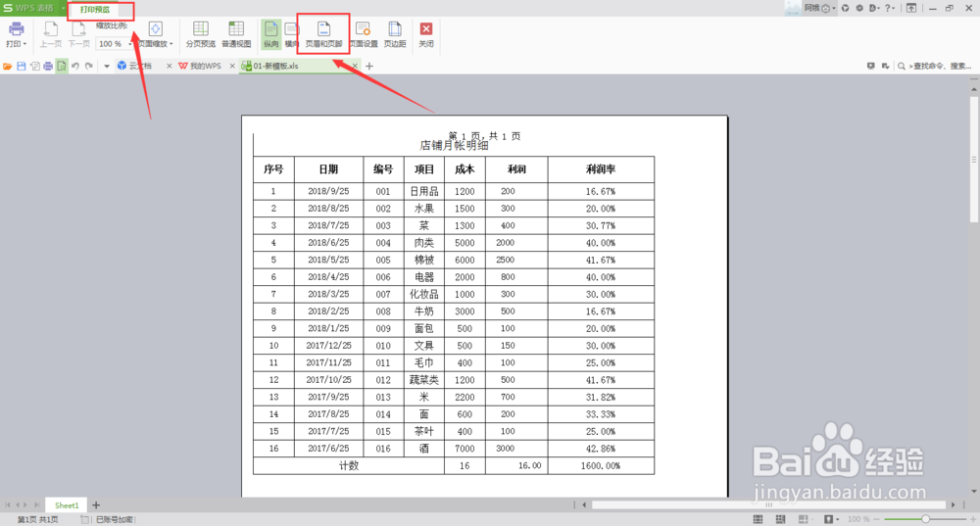Click the 打印 print button
Image resolution: width=980 pixels, height=526 pixels.
(16, 33)
